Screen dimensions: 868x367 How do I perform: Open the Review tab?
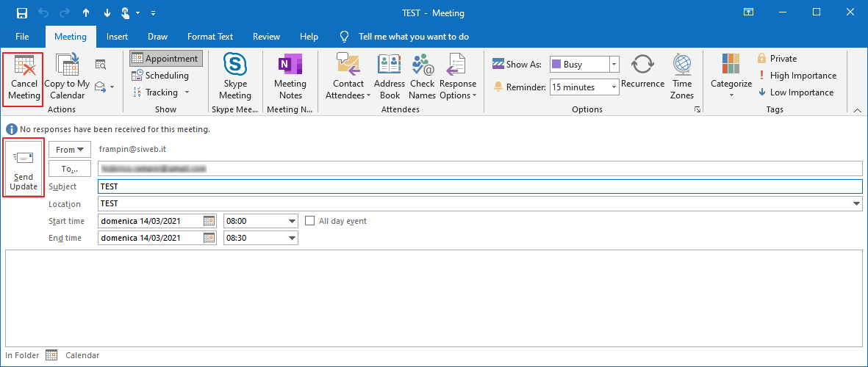click(266, 37)
